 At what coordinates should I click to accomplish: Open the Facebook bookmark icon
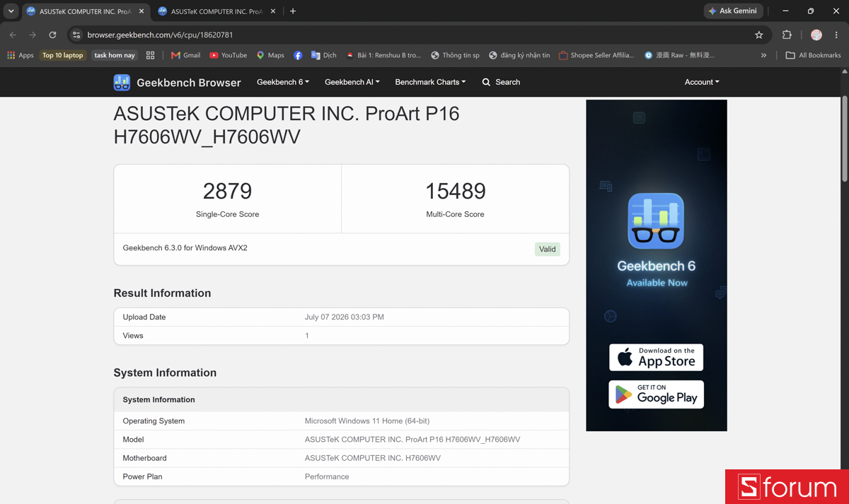tap(298, 55)
